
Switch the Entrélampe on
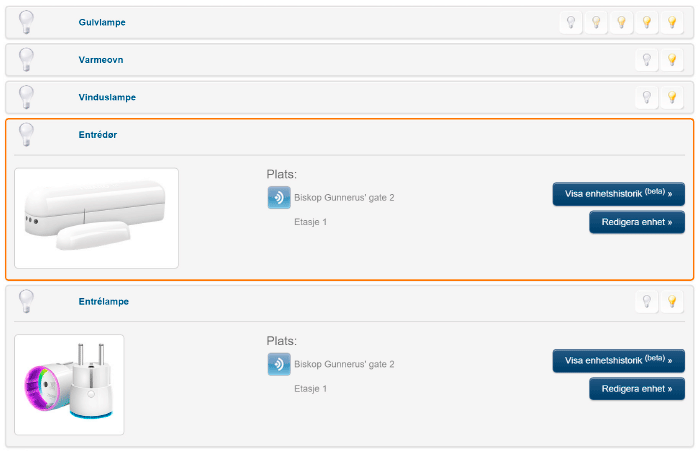(672, 301)
